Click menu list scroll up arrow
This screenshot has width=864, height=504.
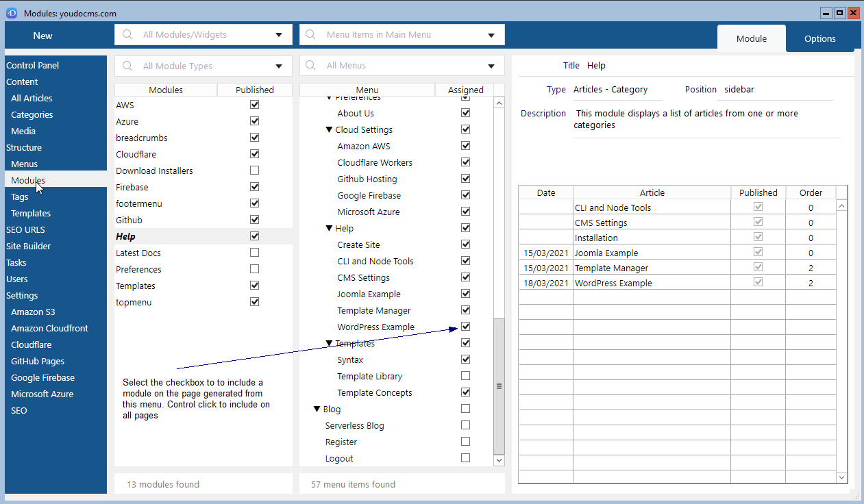(x=499, y=103)
